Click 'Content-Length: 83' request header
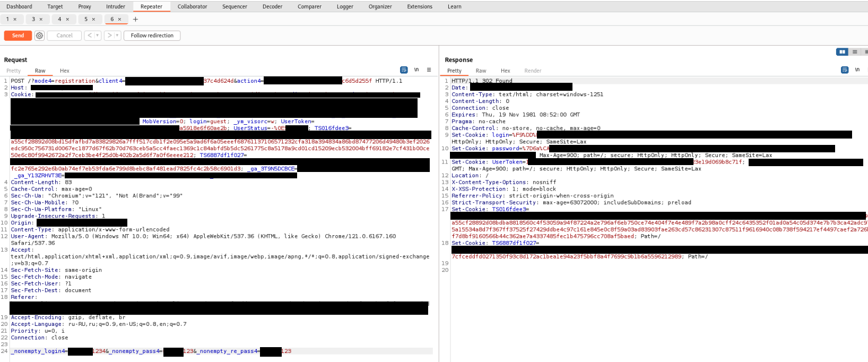The height and width of the screenshot is (362, 868). (41, 182)
